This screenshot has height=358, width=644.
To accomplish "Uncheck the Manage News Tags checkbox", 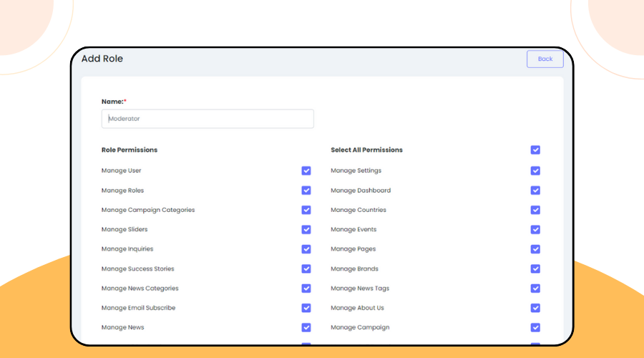I will (x=535, y=289).
